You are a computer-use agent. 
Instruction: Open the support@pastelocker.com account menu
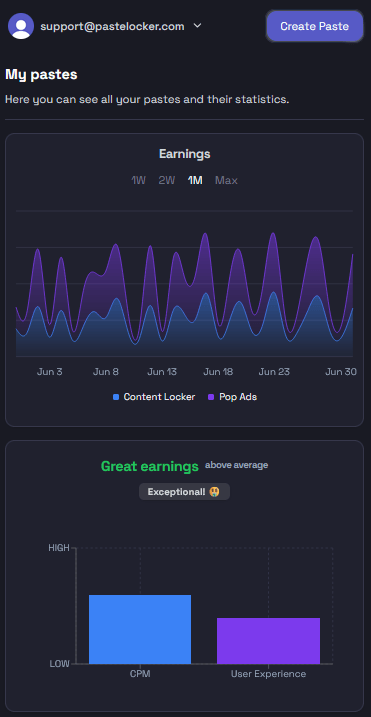(112, 27)
